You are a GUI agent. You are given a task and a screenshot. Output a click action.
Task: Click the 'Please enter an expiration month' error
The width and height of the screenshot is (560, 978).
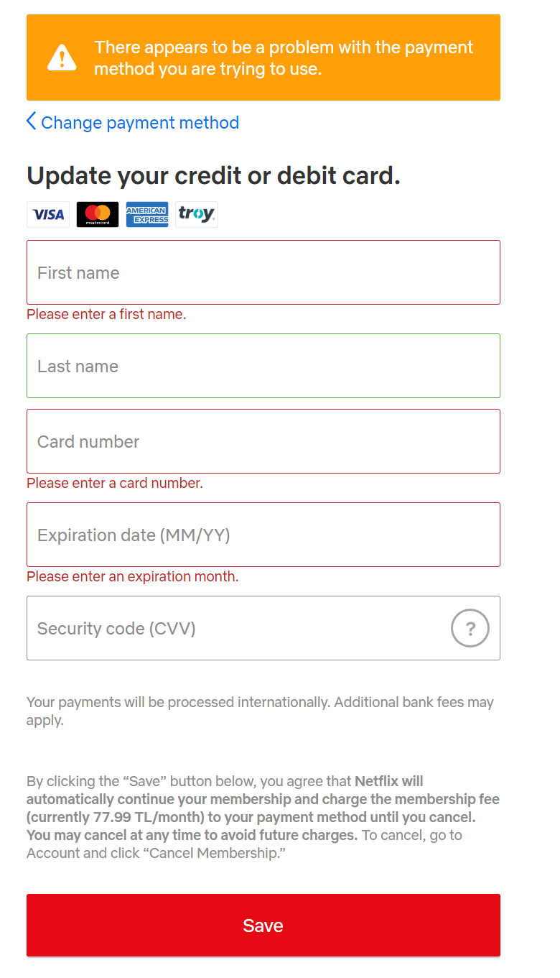click(133, 577)
